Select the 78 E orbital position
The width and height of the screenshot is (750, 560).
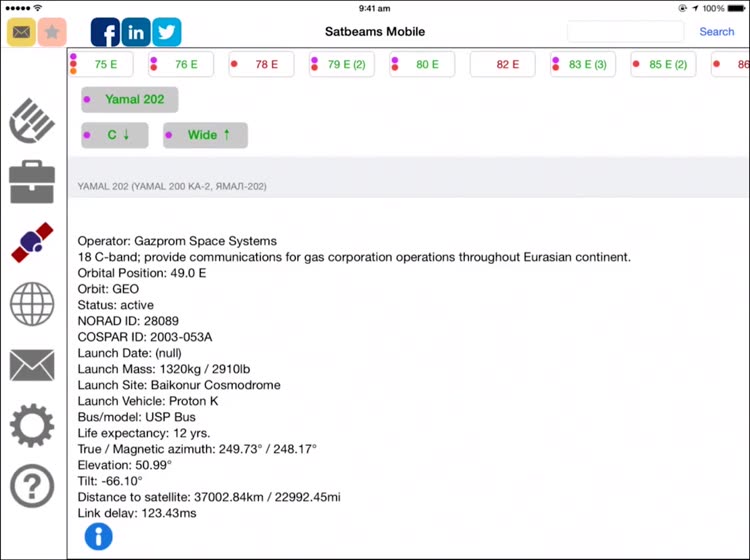pos(262,64)
